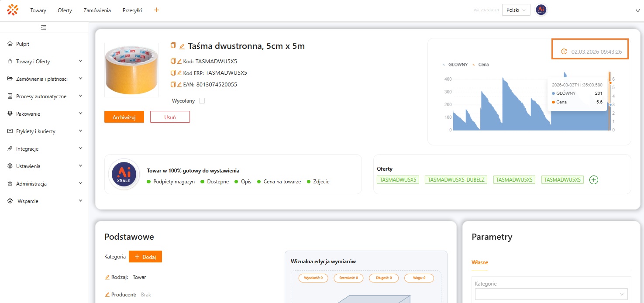Viewport: 644px width, 303px height.
Task: Collapse the sidebar using the menu-fold icon
Action: pyautogui.click(x=44, y=28)
